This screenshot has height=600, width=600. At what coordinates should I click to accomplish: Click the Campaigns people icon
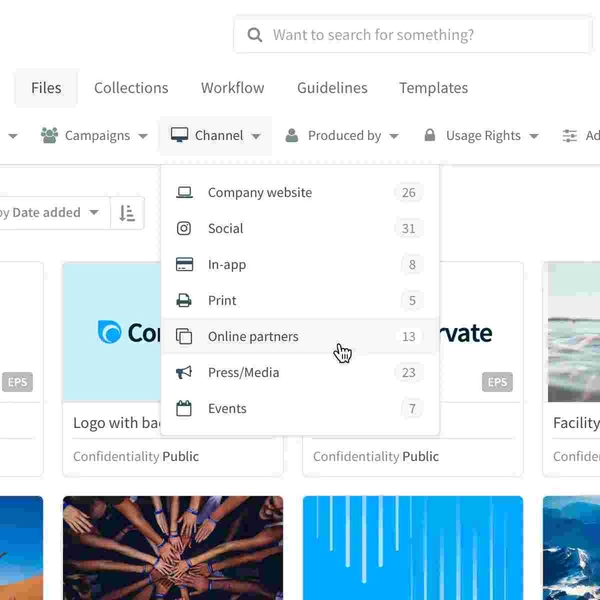click(x=49, y=135)
